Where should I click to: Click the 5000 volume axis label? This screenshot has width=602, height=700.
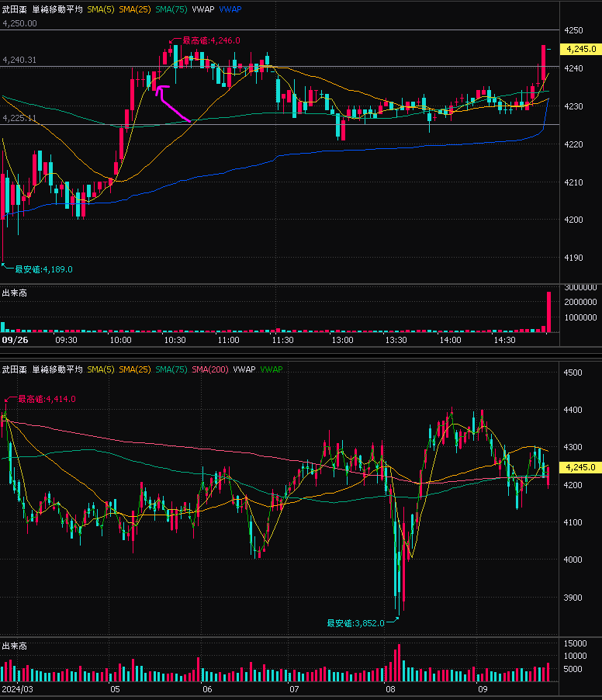[573, 669]
